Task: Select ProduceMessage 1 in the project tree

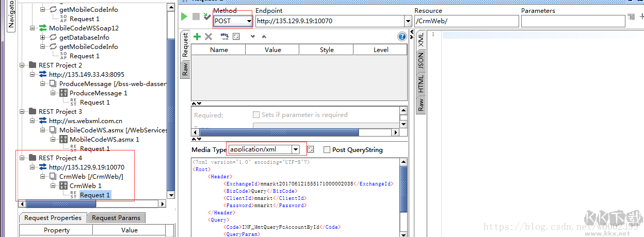Action: (x=98, y=93)
